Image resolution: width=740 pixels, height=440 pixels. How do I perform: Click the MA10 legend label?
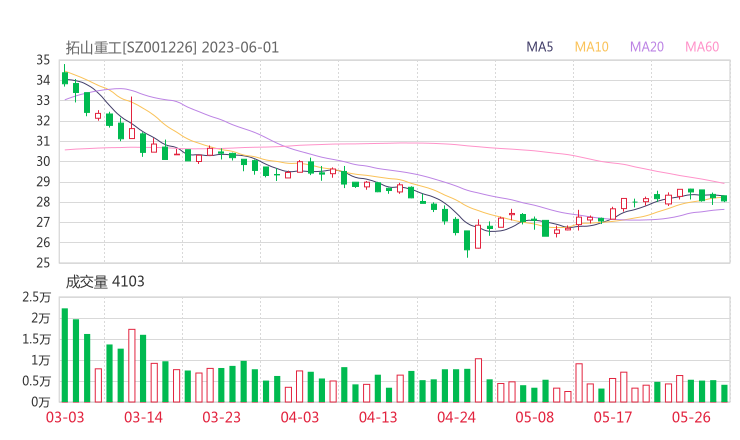pos(591,47)
